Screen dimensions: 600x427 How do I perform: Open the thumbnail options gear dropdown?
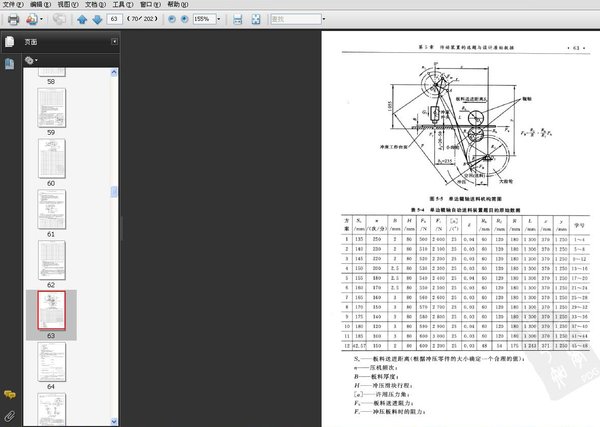coord(31,60)
